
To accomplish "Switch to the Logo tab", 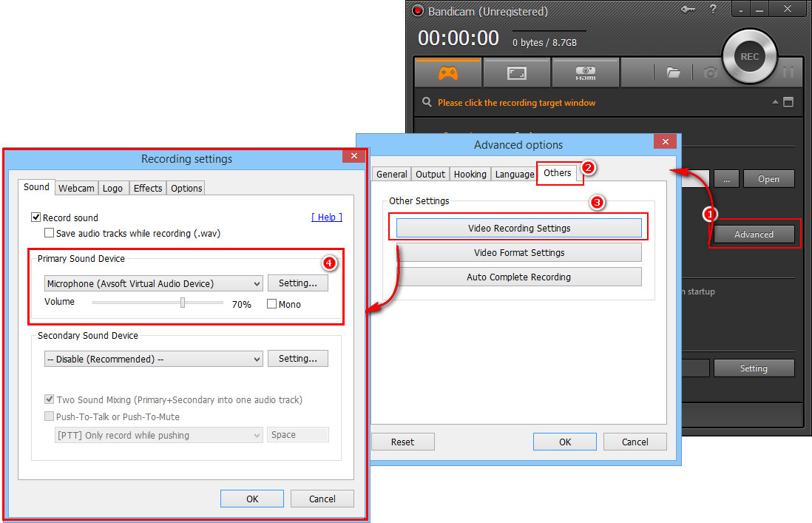I will pos(112,188).
